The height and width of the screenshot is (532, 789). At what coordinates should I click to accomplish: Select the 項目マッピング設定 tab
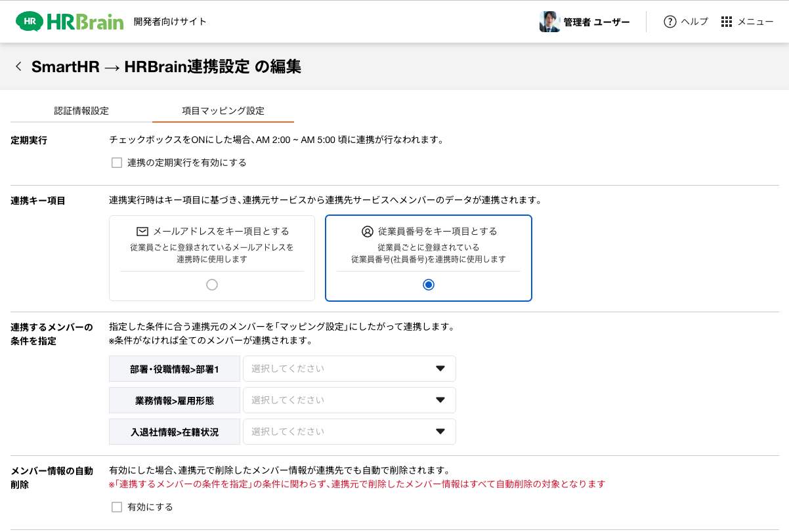223,111
